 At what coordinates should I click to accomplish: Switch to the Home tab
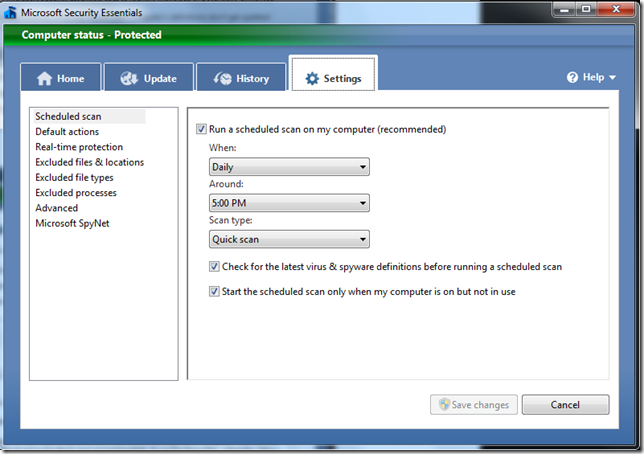click(61, 77)
